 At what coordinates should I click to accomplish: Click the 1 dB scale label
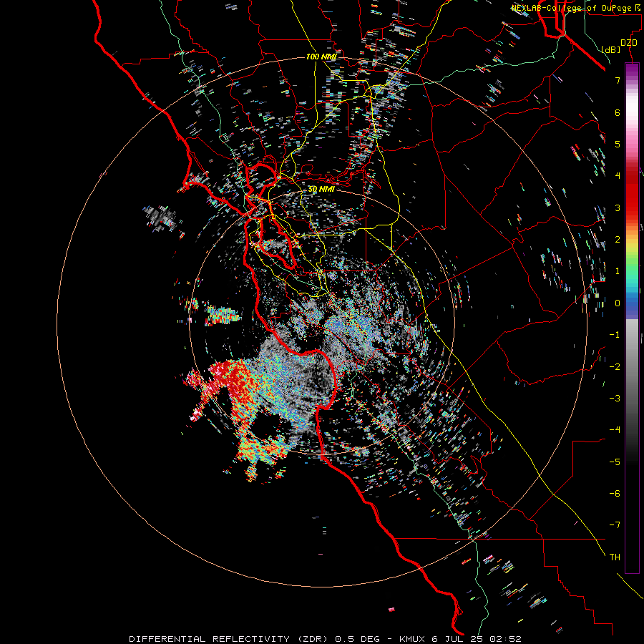point(618,271)
